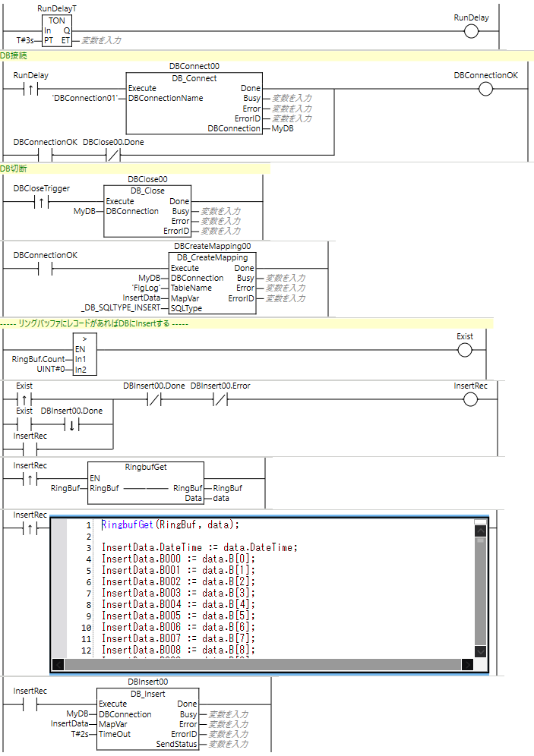
Task: Select the DB_CreateMapping function block
Action: click(x=213, y=283)
